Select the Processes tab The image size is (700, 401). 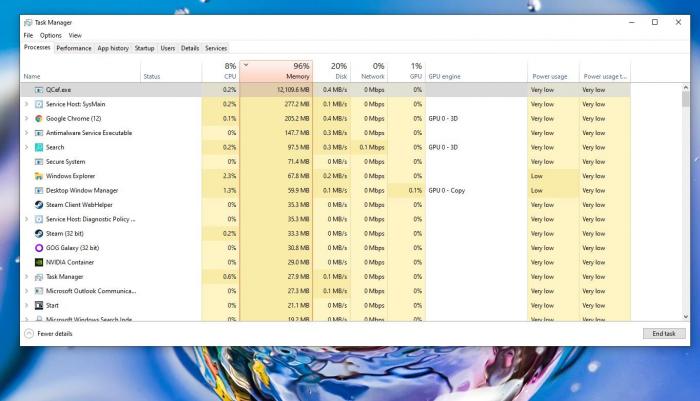coord(37,47)
